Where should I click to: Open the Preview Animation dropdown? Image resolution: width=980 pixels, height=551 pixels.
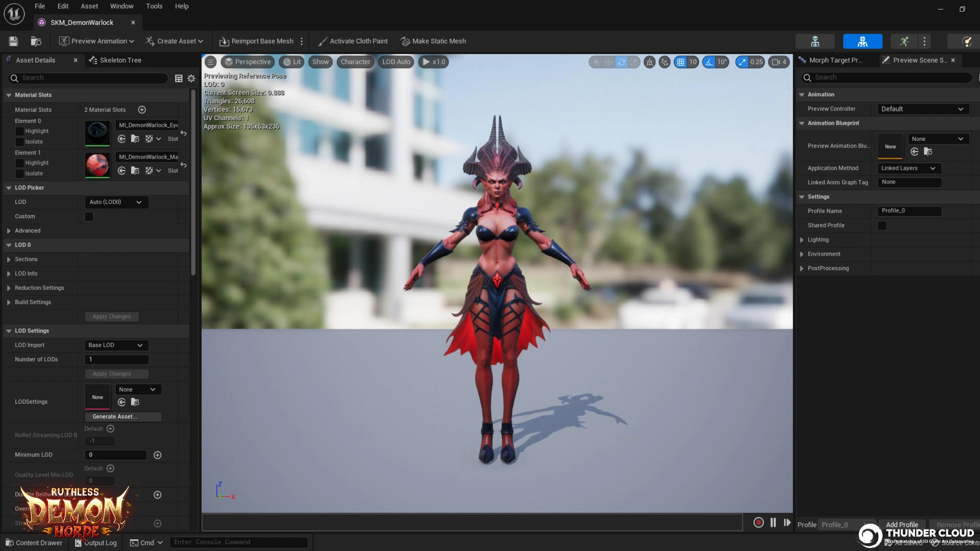pyautogui.click(x=97, y=41)
